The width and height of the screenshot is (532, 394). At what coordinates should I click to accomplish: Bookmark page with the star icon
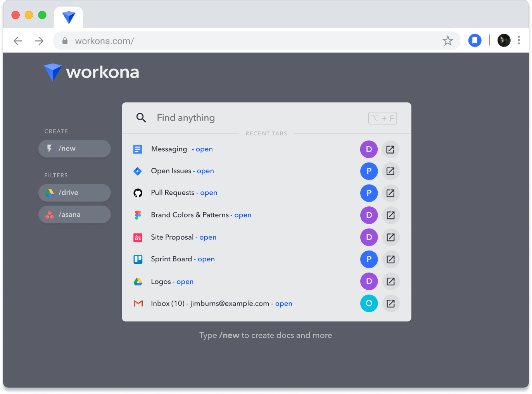point(448,41)
